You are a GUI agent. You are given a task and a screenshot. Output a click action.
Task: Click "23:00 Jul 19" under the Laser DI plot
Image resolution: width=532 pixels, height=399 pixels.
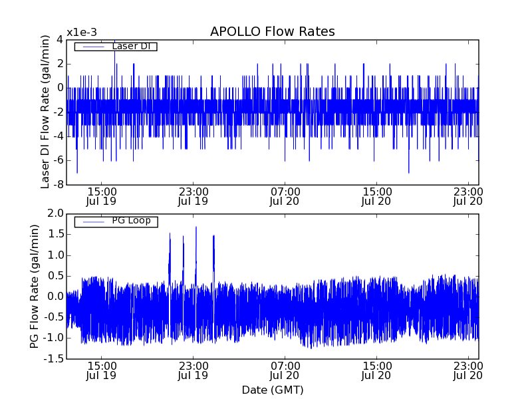193,196
